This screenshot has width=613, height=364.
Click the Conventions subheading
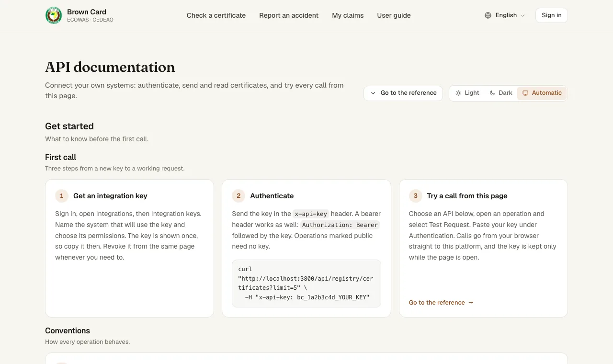tap(68, 331)
